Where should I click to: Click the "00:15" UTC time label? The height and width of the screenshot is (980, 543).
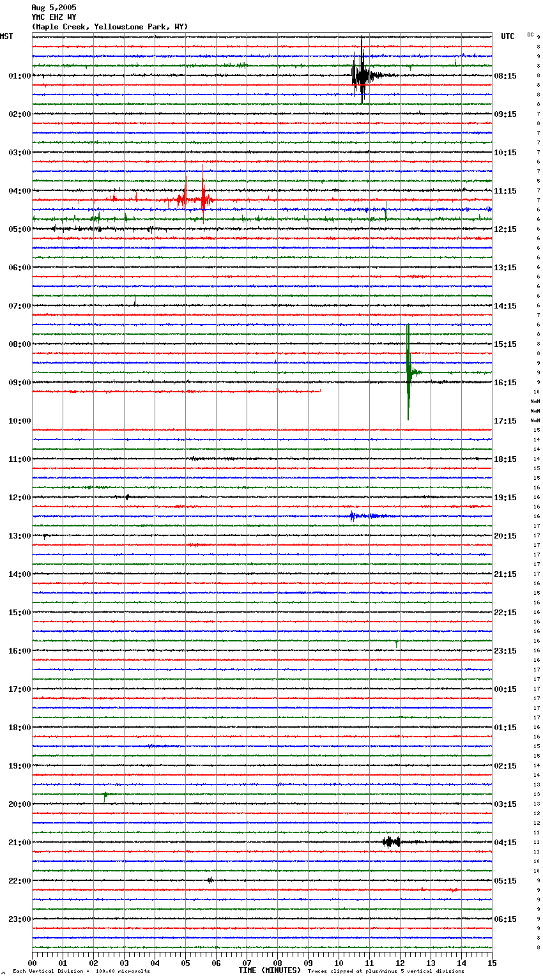point(505,689)
